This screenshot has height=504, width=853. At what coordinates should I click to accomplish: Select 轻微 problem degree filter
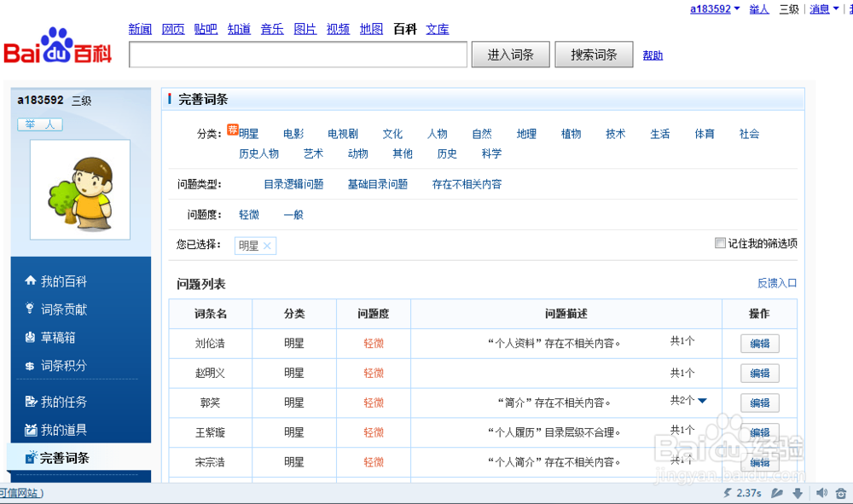[249, 215]
